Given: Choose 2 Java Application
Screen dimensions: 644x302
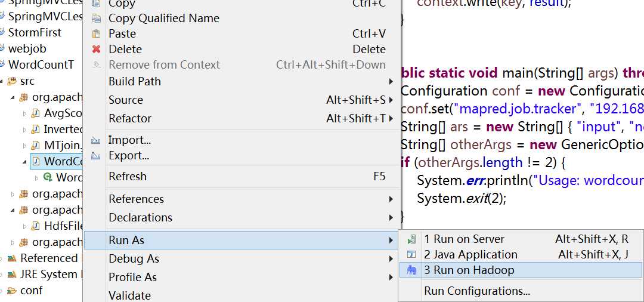Looking at the screenshot, I should pyautogui.click(x=521, y=255).
